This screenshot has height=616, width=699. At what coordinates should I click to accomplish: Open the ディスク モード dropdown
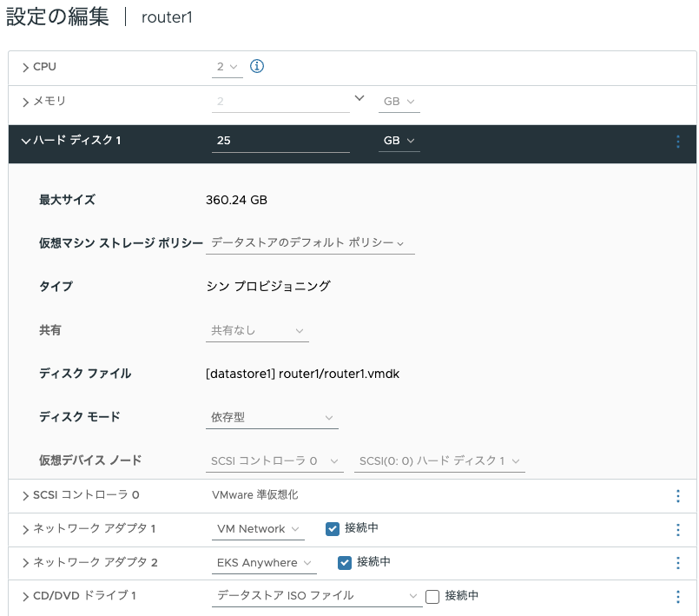coord(271,416)
